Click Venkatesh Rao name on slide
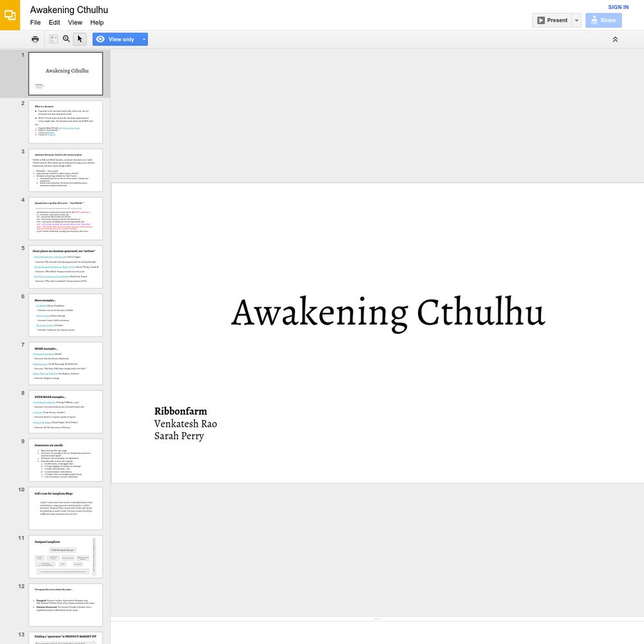Image resolution: width=644 pixels, height=644 pixels. point(185,424)
